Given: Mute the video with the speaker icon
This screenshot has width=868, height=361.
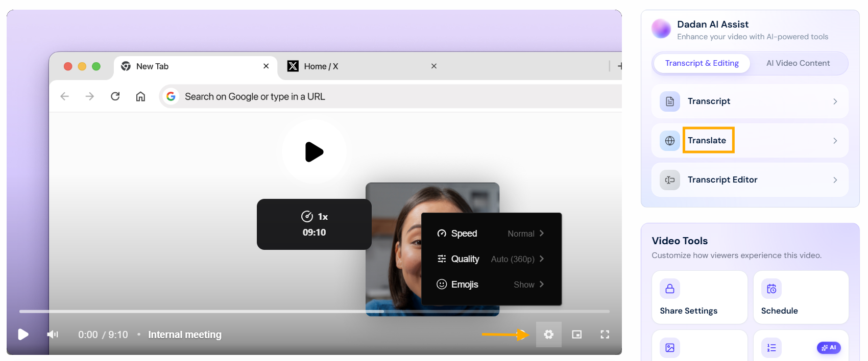Looking at the screenshot, I should (53, 334).
